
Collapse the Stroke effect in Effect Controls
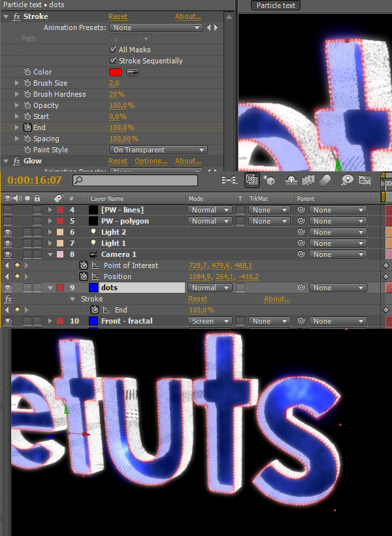coord(6,16)
